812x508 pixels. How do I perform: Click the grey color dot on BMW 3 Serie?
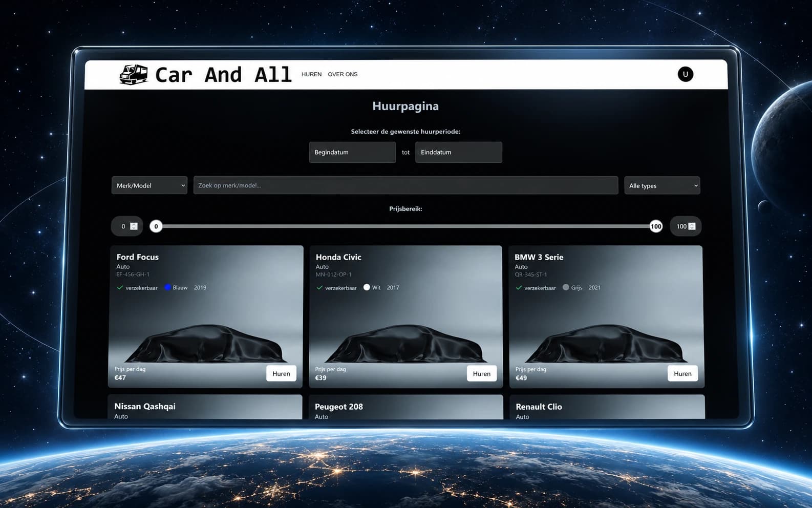pos(566,287)
